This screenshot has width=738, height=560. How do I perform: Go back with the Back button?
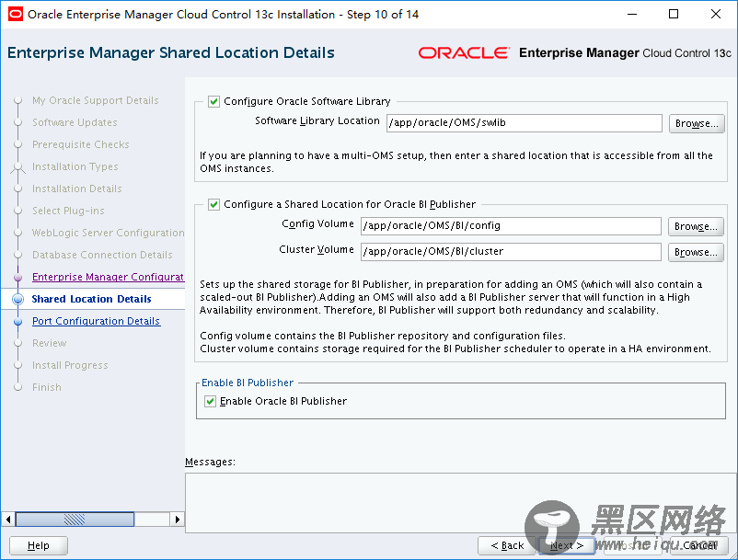coord(507,545)
